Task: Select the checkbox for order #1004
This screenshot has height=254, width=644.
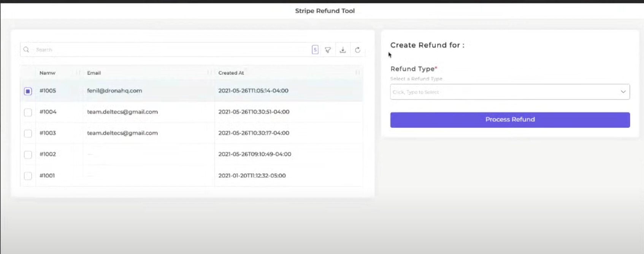Action: (x=28, y=112)
